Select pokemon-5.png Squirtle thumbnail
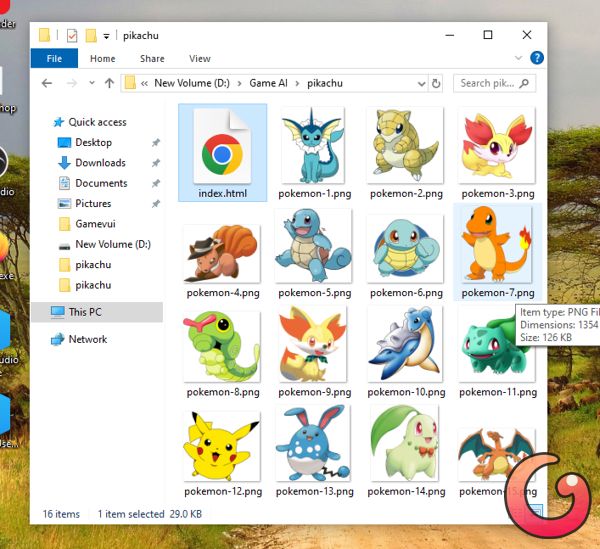The width and height of the screenshot is (600, 549). point(313,246)
